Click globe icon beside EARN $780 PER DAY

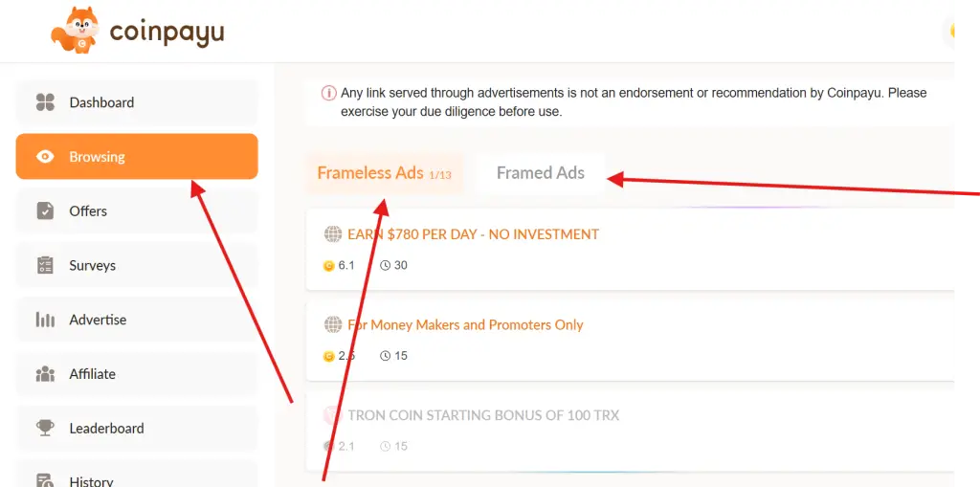pos(333,234)
